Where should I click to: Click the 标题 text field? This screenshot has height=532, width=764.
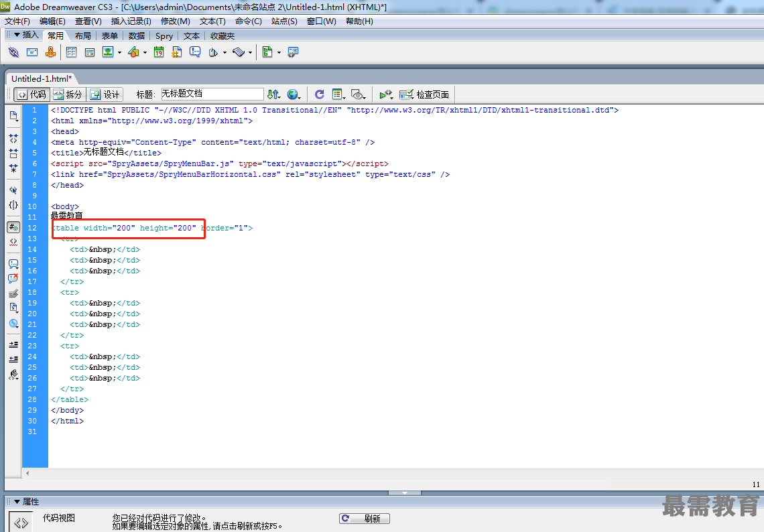(x=212, y=94)
